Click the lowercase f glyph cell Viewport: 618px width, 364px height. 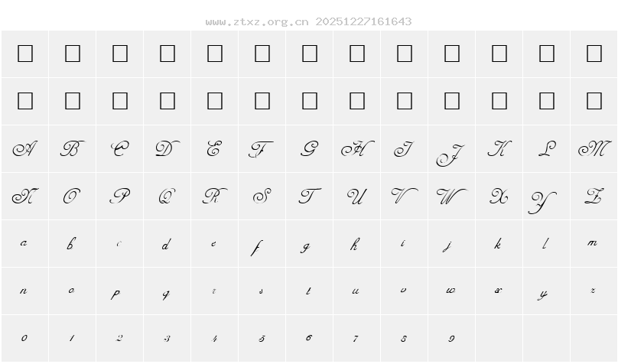pyautogui.click(x=262, y=246)
